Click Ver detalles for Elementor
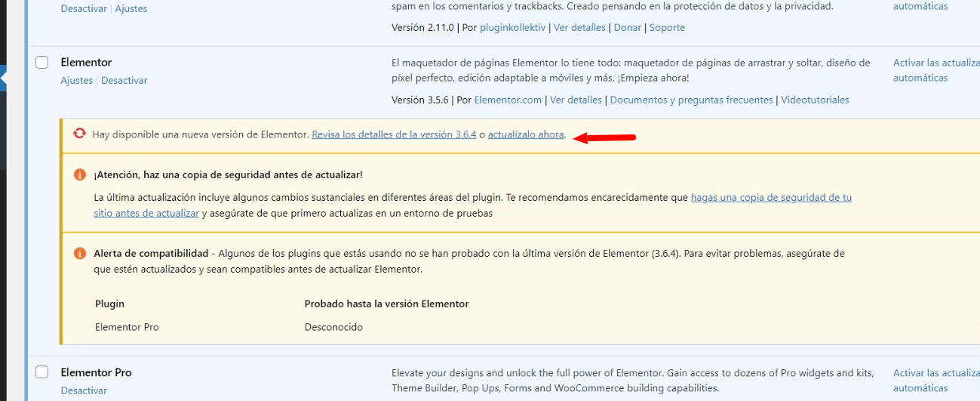 click(x=576, y=100)
